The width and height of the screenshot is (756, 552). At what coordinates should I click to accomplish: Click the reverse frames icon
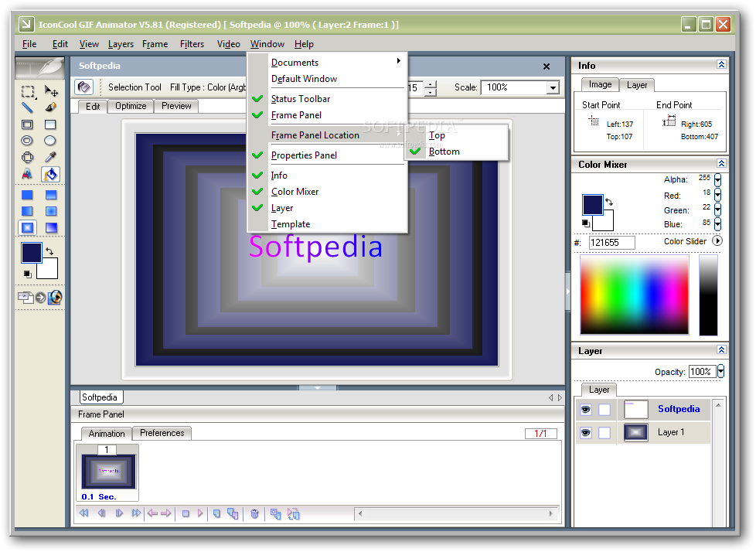click(293, 514)
